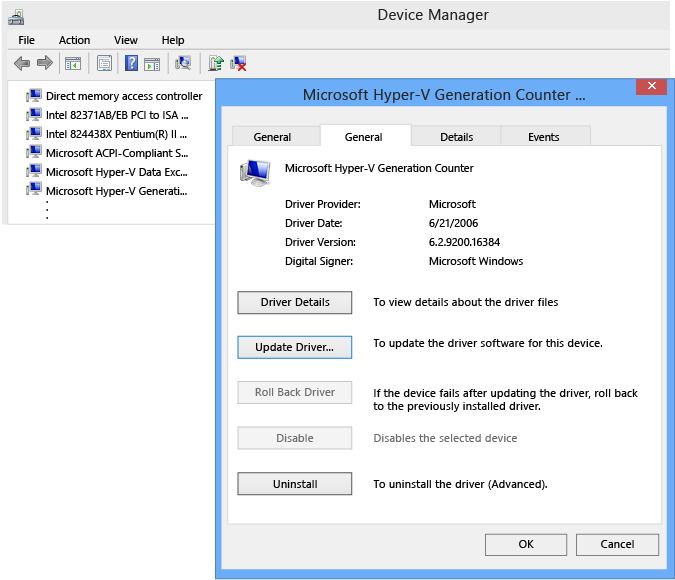Click the driver date '6/21/2006'
Screen dimensions: 675x580
453,223
